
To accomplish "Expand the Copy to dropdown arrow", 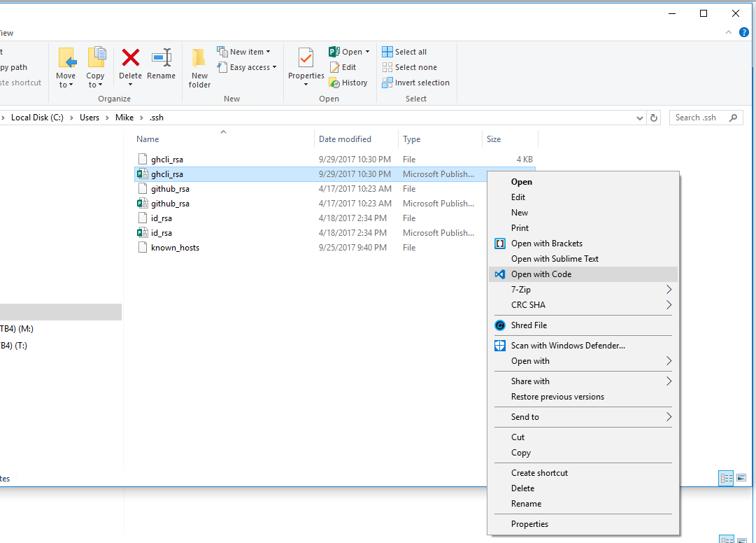I will [x=100, y=85].
